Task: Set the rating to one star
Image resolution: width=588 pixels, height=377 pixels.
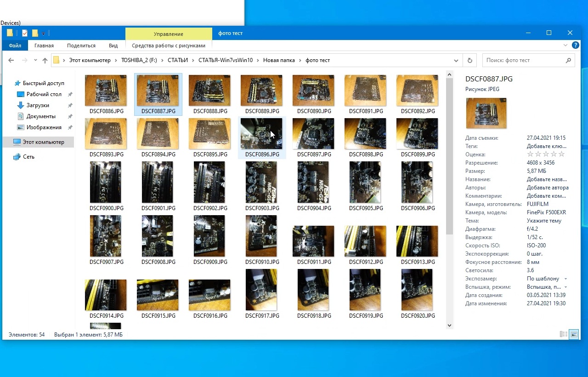Action: (x=530, y=154)
